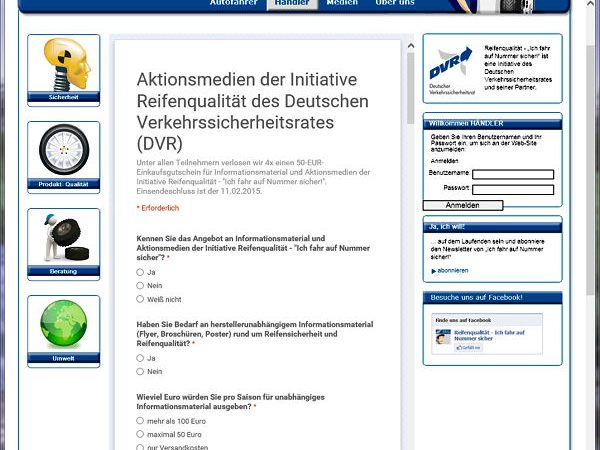Click the 'Ja, ich will!' header
This screenshot has height=450, width=600.
492,227
